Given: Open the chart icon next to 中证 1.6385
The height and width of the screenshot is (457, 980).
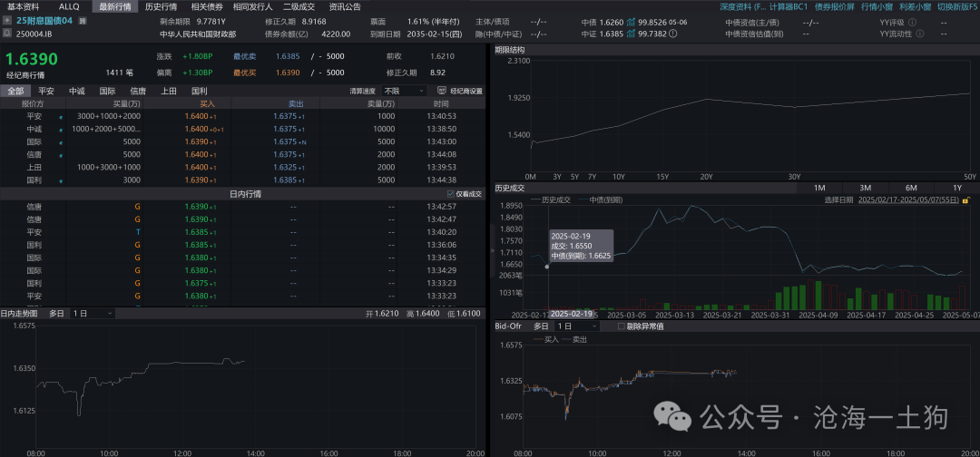Looking at the screenshot, I should click(x=631, y=34).
